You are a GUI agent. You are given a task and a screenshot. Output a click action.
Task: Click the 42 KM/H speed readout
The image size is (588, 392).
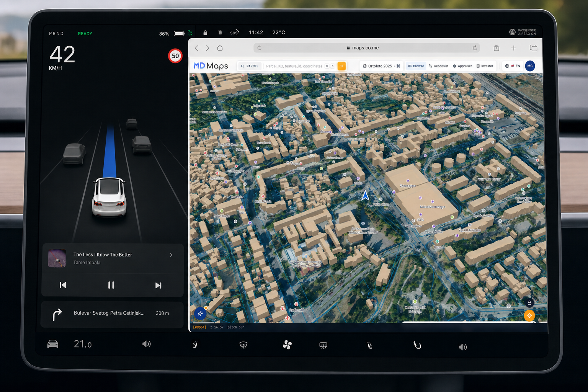[x=62, y=58]
